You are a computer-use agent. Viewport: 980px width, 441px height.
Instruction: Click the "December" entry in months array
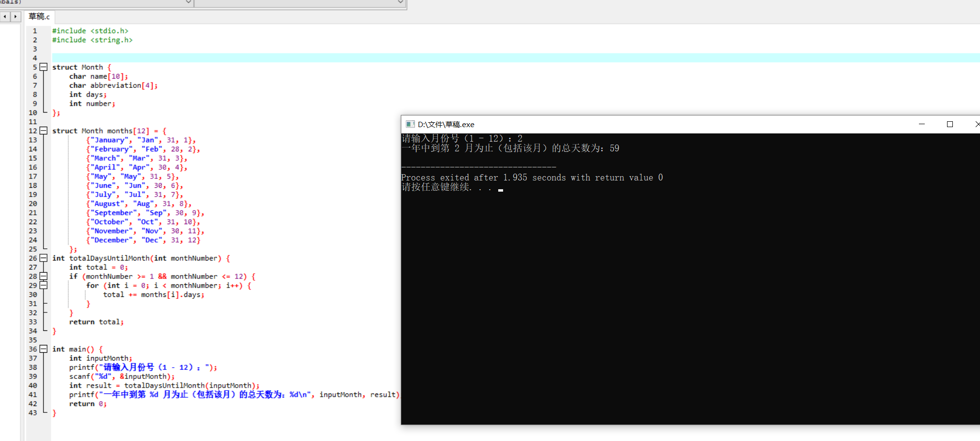point(143,240)
